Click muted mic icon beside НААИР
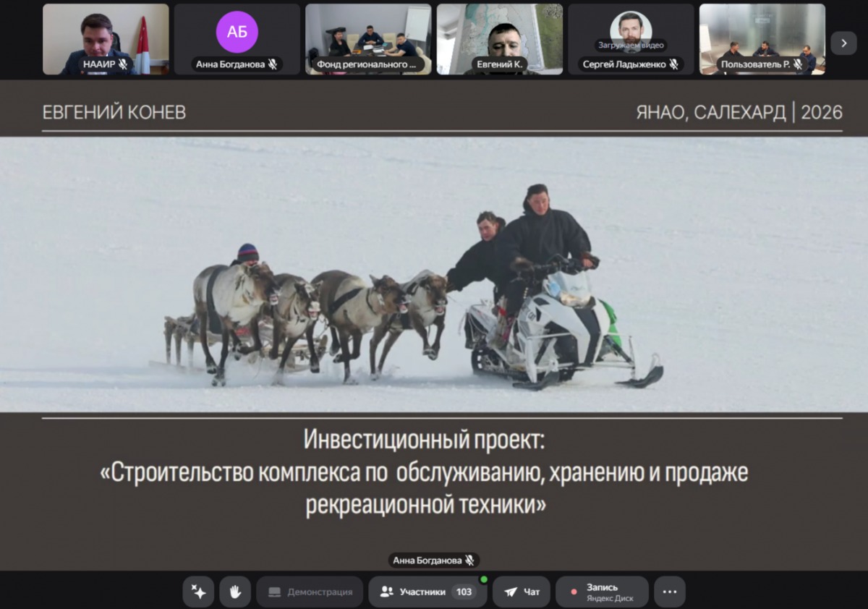 (x=123, y=64)
